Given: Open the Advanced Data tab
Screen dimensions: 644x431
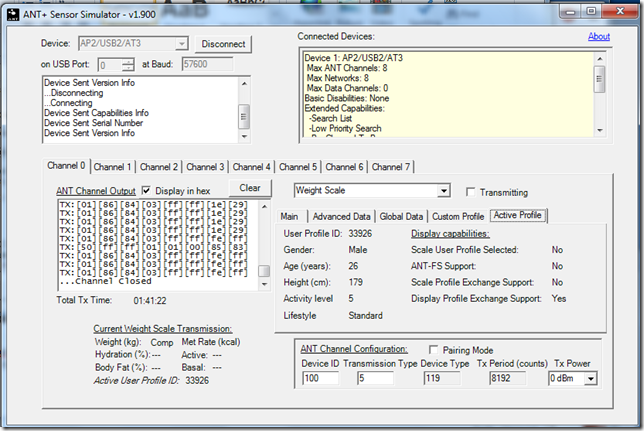Looking at the screenshot, I should pos(341,216).
